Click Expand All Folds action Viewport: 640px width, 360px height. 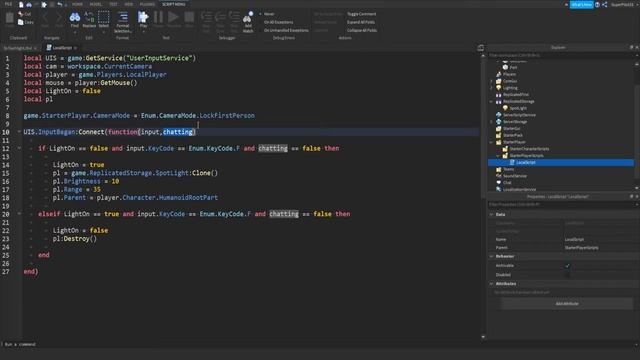coord(361,22)
